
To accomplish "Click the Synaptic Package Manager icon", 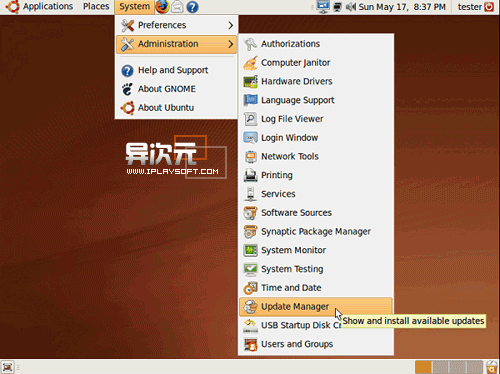I will [250, 232].
